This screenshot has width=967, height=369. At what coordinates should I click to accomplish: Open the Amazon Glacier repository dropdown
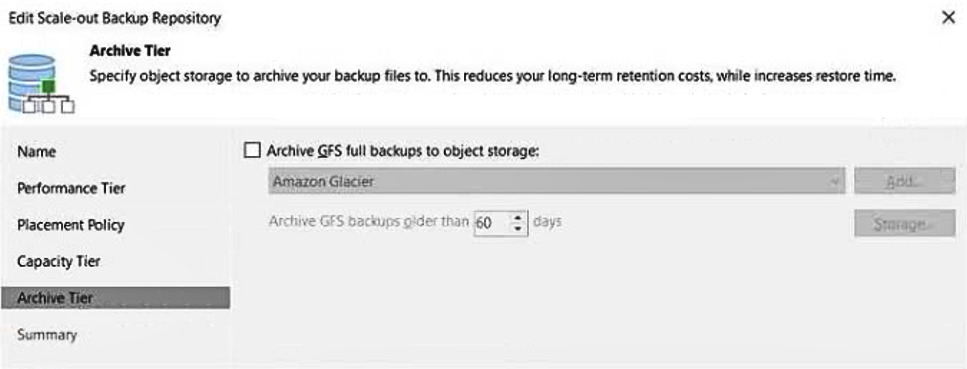tap(556, 181)
